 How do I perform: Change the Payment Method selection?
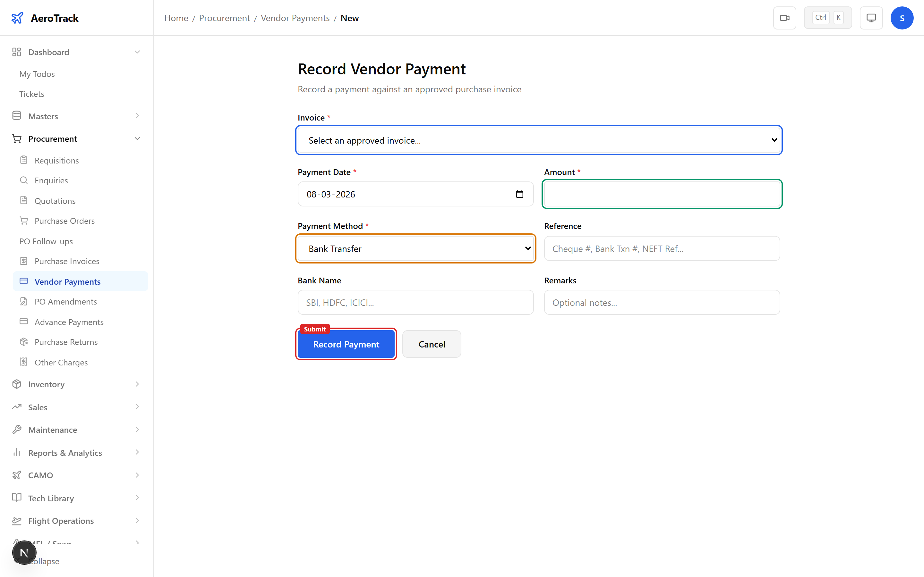(415, 248)
